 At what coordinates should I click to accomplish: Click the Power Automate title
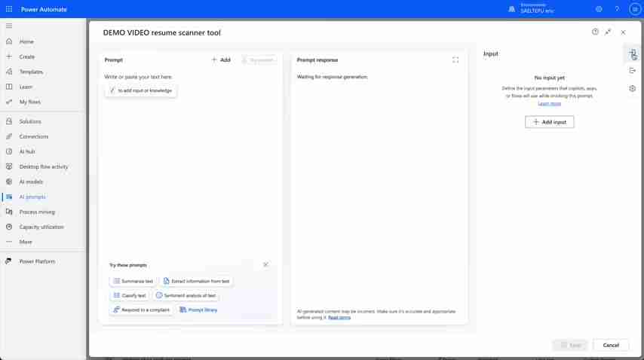pyautogui.click(x=44, y=9)
